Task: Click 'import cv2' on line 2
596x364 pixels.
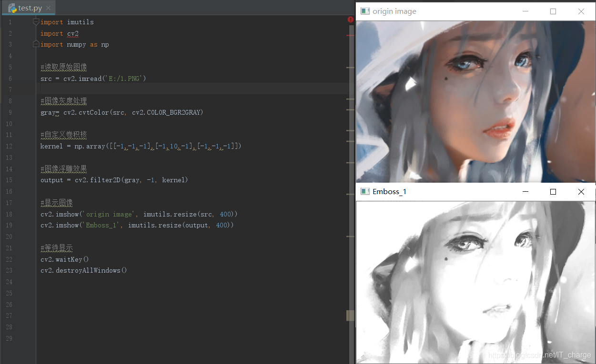Action: point(60,33)
